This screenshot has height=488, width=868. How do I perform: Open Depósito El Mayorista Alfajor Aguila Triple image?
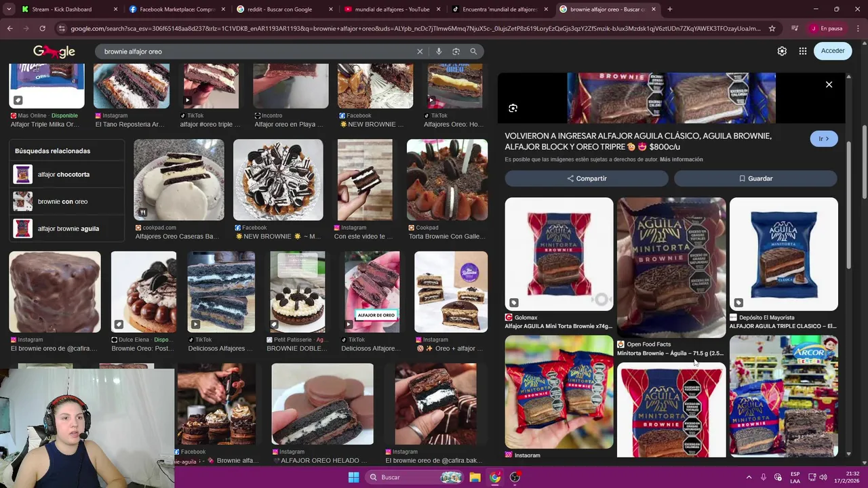[783, 254]
